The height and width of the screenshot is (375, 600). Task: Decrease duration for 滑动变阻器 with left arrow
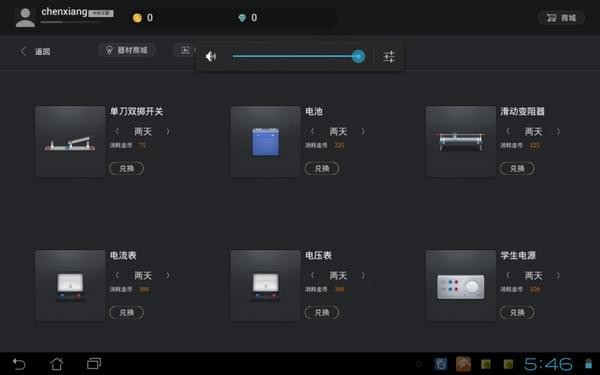pyautogui.click(x=508, y=132)
